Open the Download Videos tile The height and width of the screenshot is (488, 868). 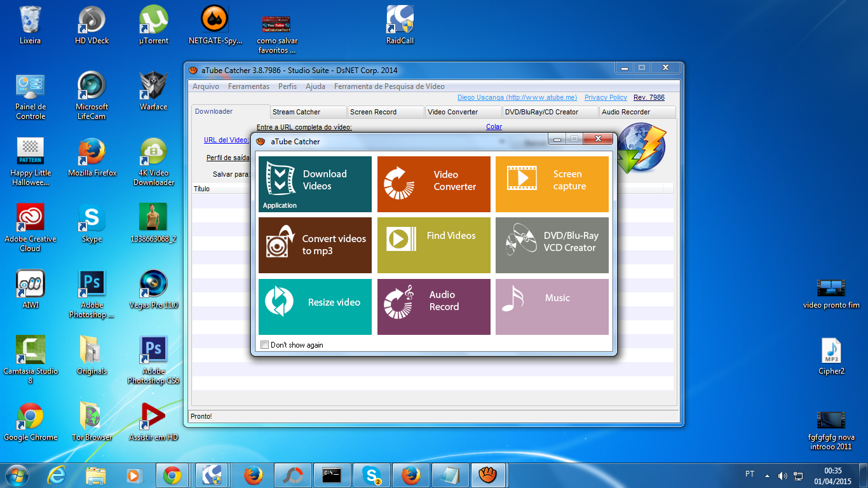pyautogui.click(x=315, y=184)
